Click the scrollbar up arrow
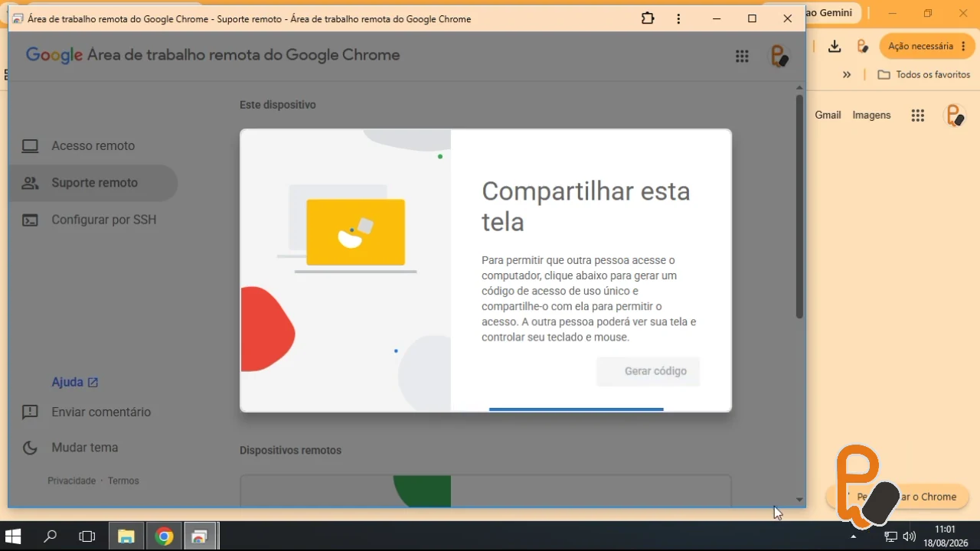 coord(799,88)
